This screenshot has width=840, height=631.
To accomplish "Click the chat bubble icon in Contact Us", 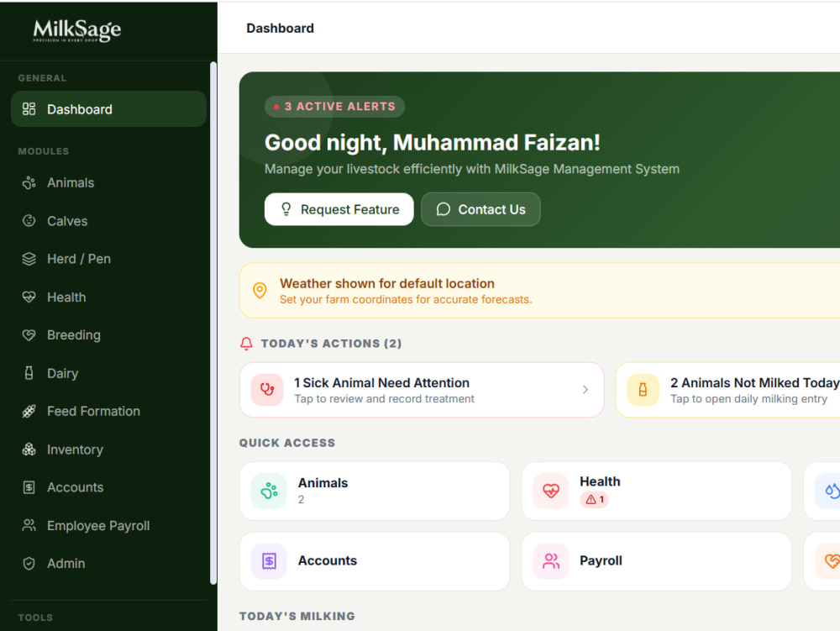I will coord(443,209).
